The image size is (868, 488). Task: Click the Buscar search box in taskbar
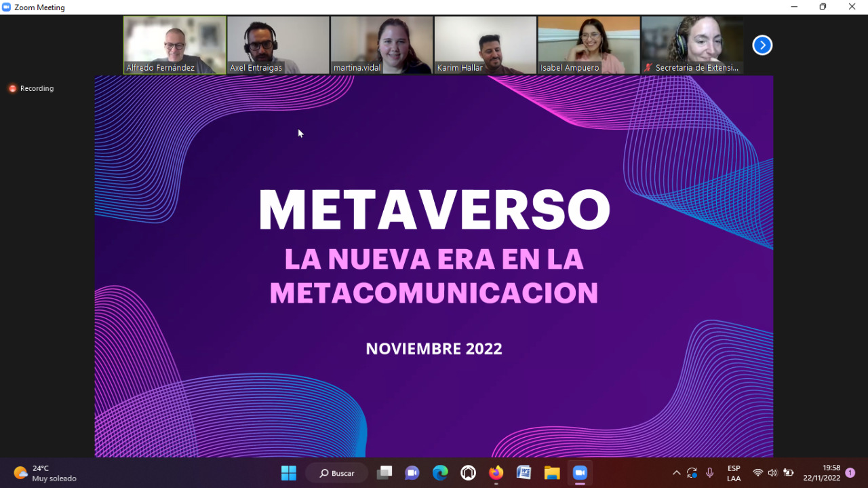tap(337, 473)
